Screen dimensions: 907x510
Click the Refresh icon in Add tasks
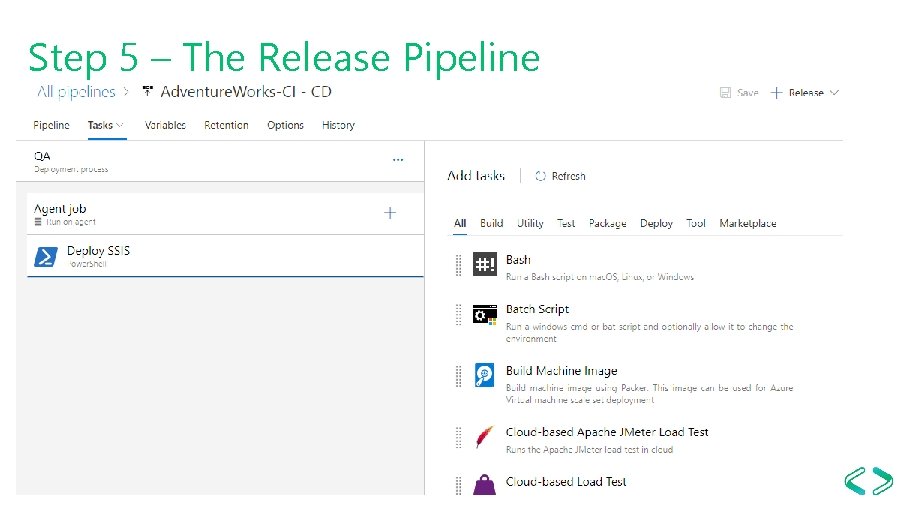[x=540, y=176]
